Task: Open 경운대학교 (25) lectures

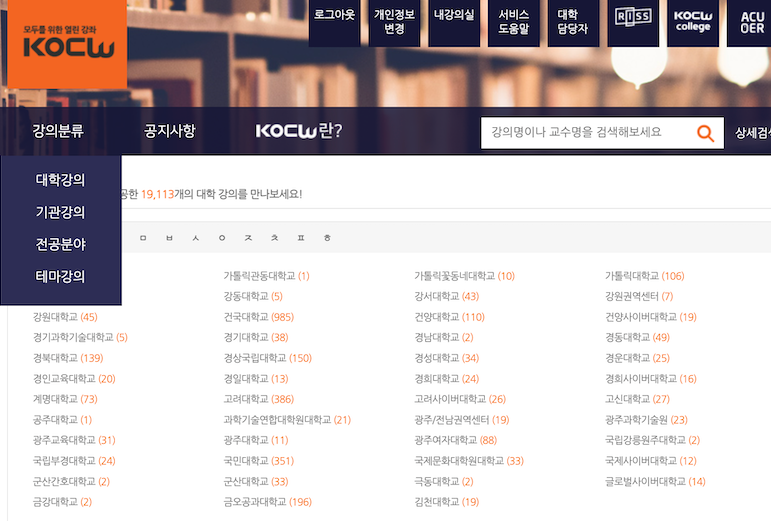Action: tap(637, 358)
